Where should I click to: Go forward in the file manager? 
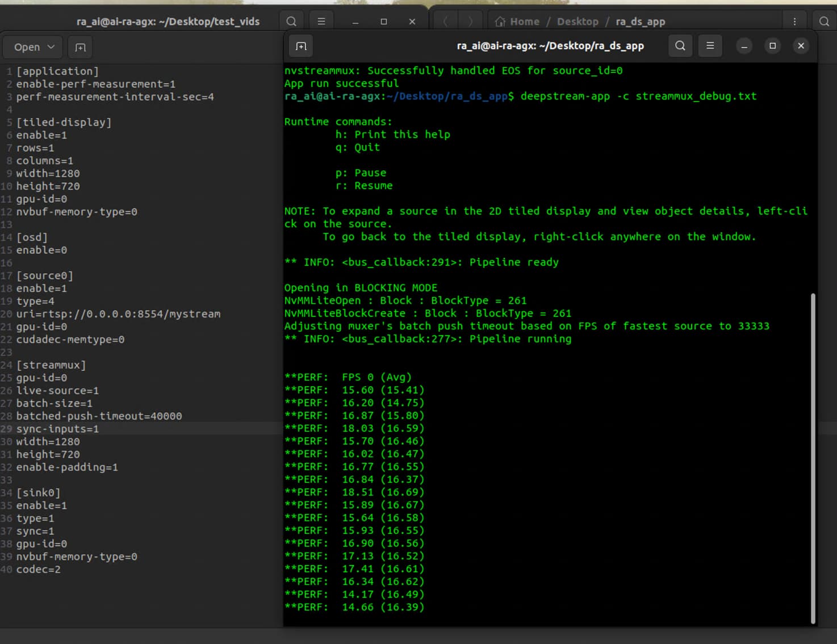pos(470,22)
